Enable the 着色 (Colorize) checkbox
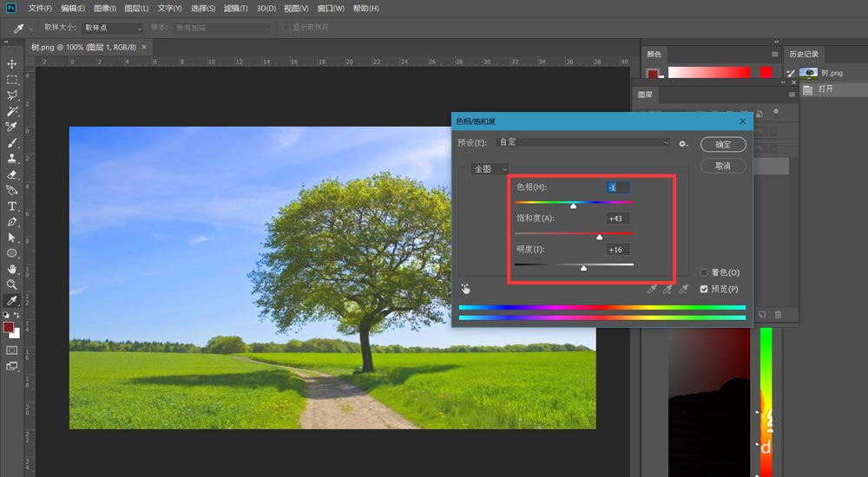868x477 pixels. (704, 272)
